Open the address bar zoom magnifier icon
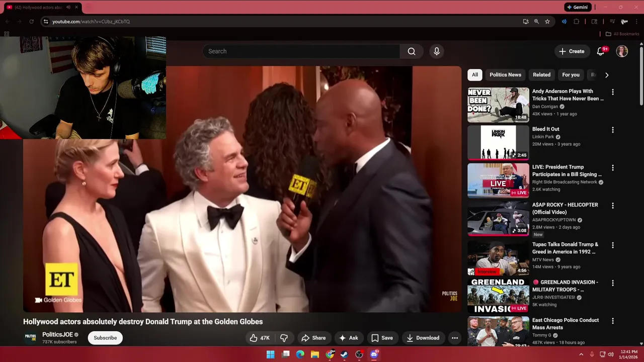This screenshot has width=644, height=362. pyautogui.click(x=536, y=22)
